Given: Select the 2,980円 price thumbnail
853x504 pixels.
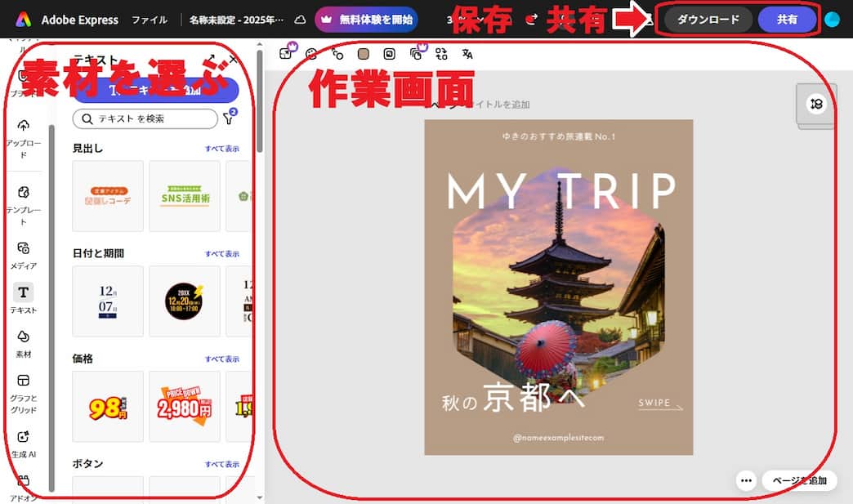Looking at the screenshot, I should [185, 406].
